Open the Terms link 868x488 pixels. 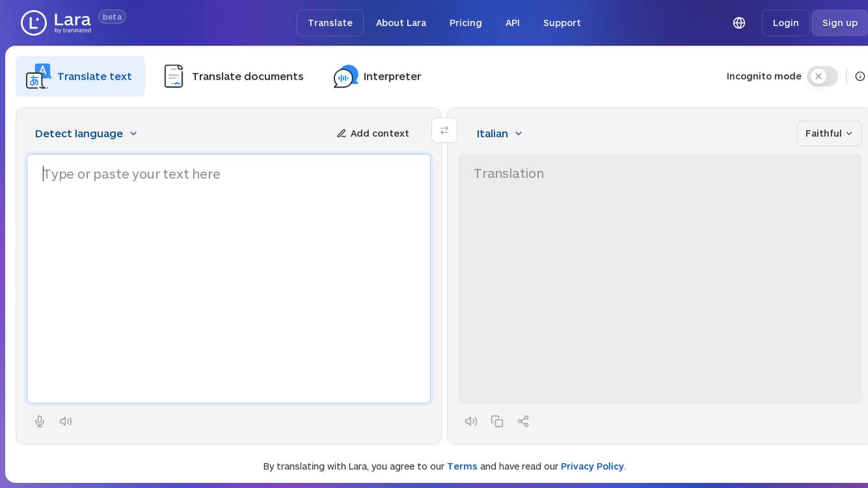click(x=462, y=466)
